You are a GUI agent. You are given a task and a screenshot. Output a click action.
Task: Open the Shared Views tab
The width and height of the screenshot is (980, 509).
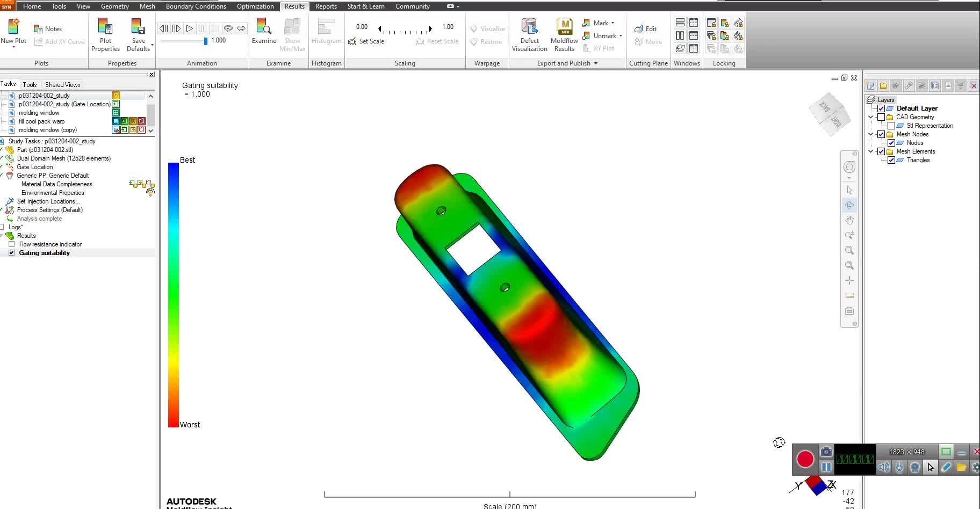[62, 85]
